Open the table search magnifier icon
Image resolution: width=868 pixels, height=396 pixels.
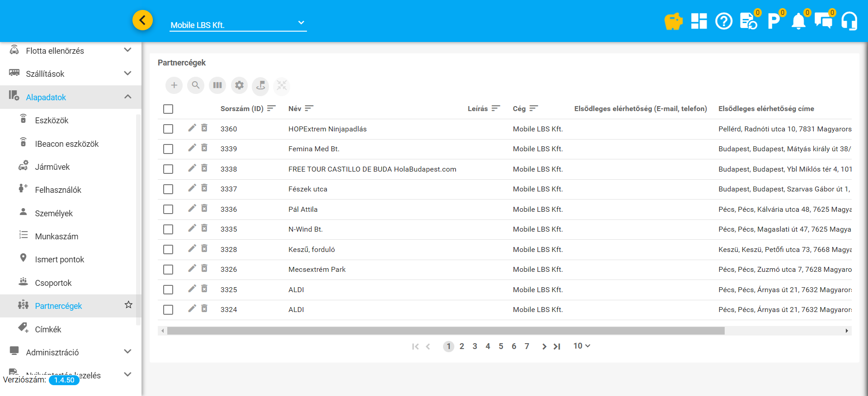196,85
